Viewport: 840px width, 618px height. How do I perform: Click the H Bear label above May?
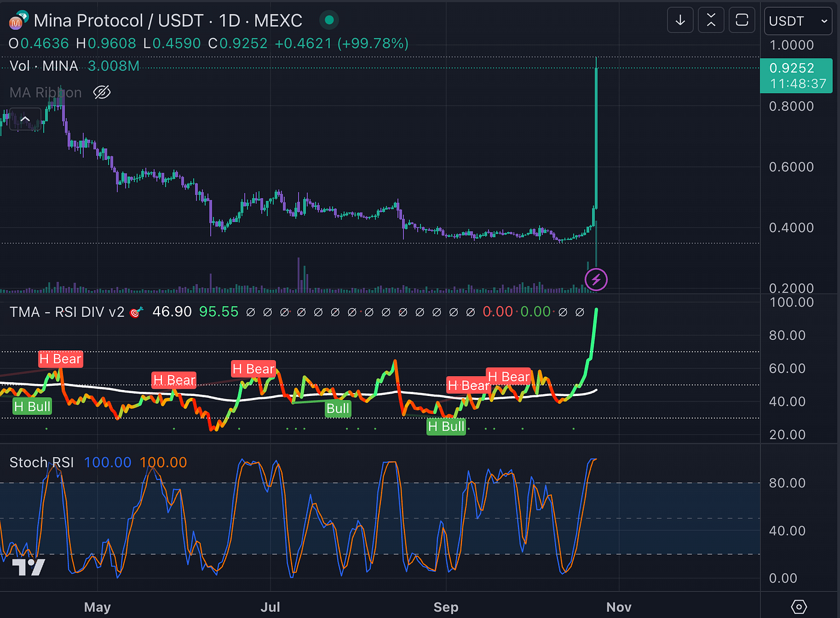61,359
